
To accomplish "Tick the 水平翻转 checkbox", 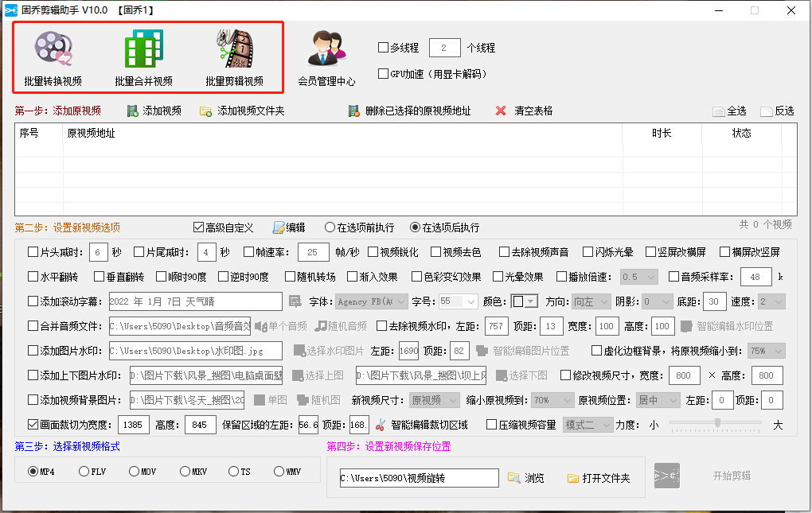I will coord(33,277).
